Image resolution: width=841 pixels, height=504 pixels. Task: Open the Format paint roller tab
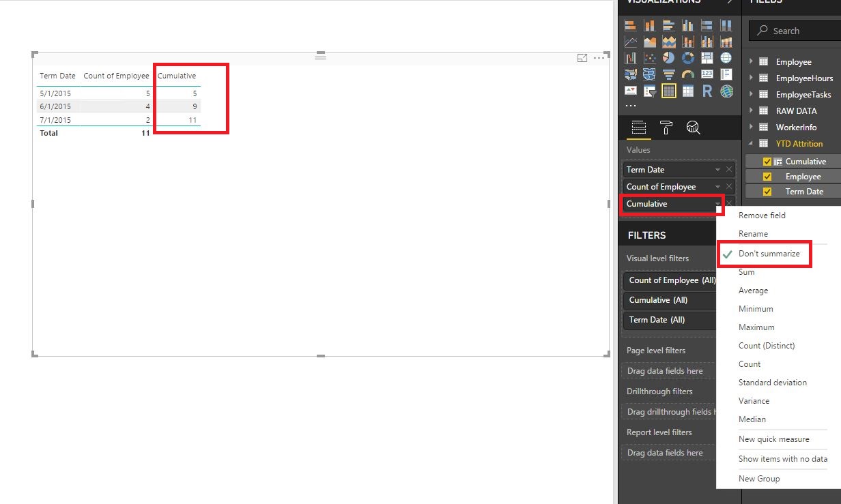(666, 128)
